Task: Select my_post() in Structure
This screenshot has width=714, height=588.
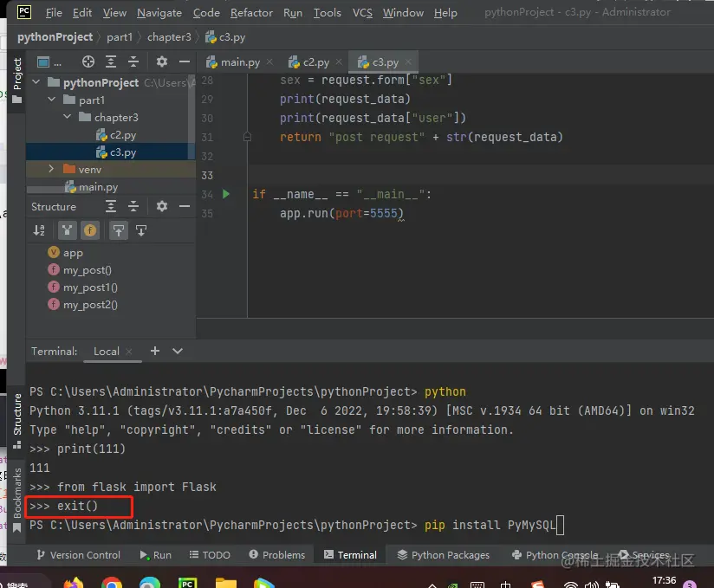Action: (80, 270)
